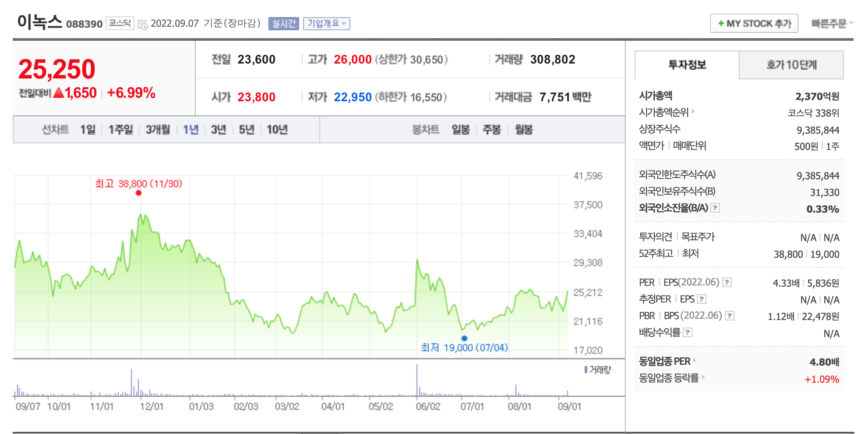Expand the 기업개요 dropdown
The height and width of the screenshot is (434, 868).
(326, 23)
